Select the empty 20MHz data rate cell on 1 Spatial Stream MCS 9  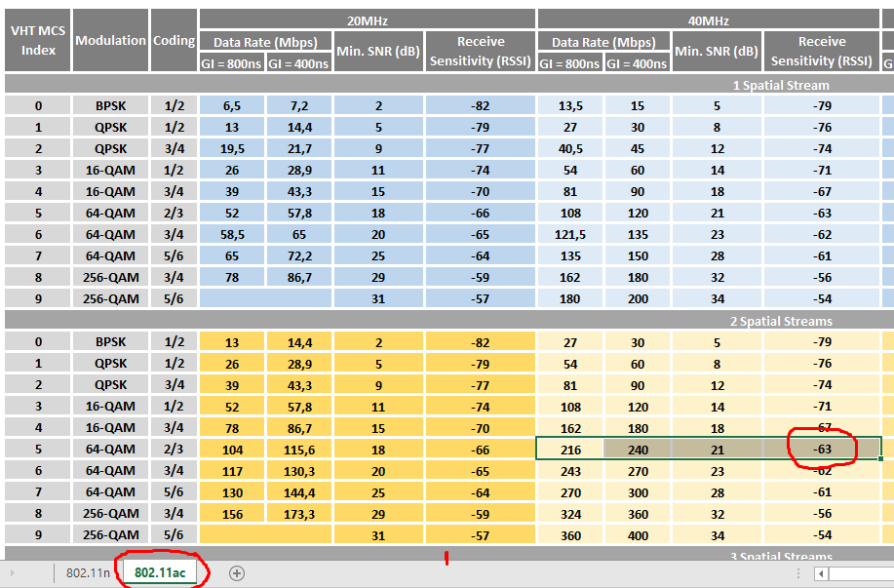pyautogui.click(x=265, y=298)
